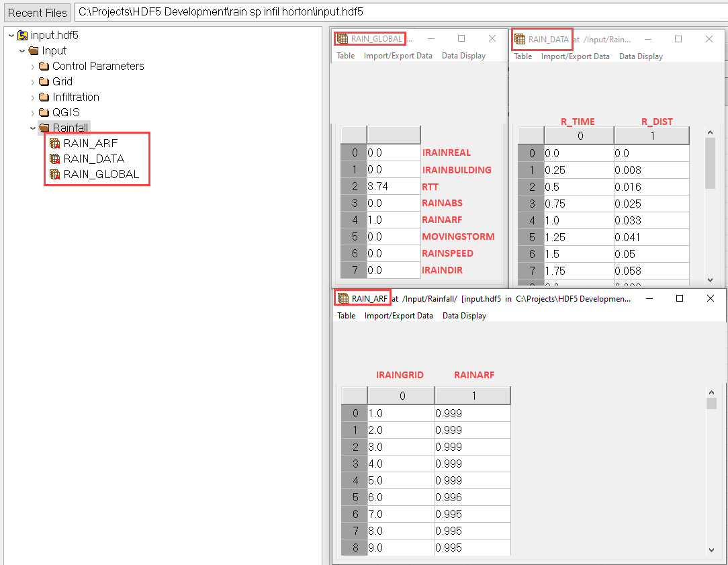Image resolution: width=728 pixels, height=565 pixels.
Task: Maximize the RAIN_ARF window
Action: pos(679,298)
